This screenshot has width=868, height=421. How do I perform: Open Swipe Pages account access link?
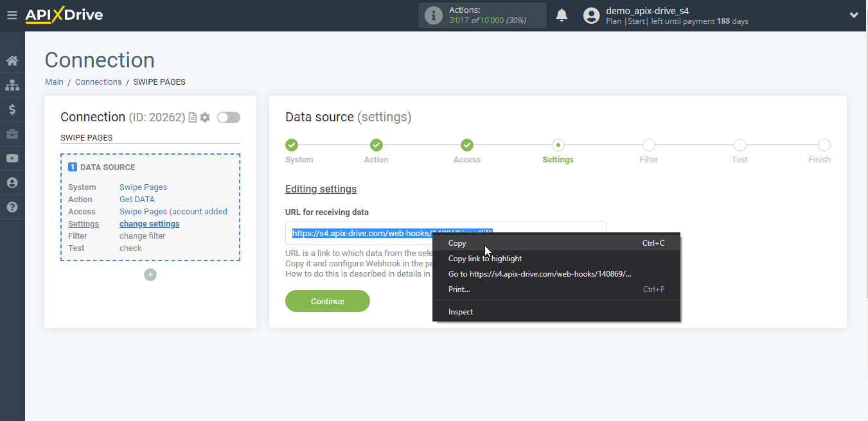pos(173,212)
